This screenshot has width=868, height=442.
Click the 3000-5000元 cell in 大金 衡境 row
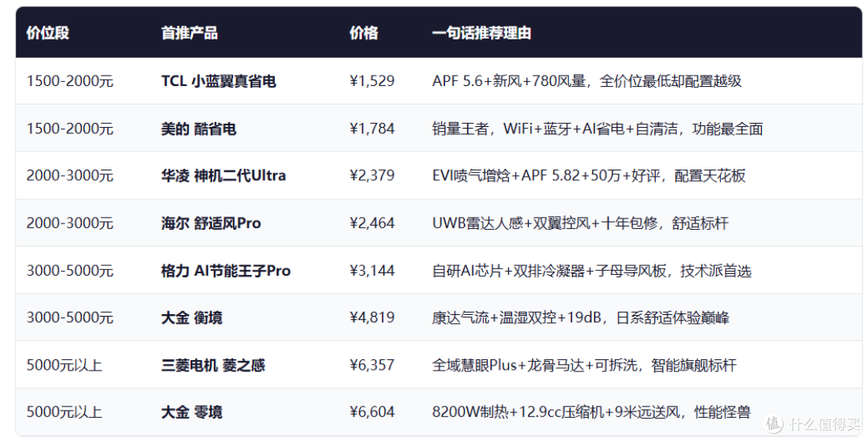70,318
